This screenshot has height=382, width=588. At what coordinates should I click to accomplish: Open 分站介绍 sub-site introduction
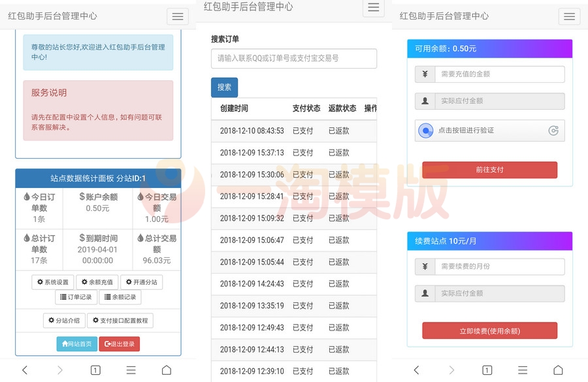[x=64, y=321]
